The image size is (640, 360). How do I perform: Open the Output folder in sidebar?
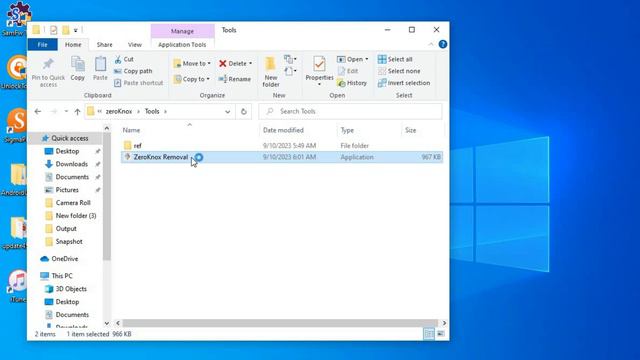point(66,229)
